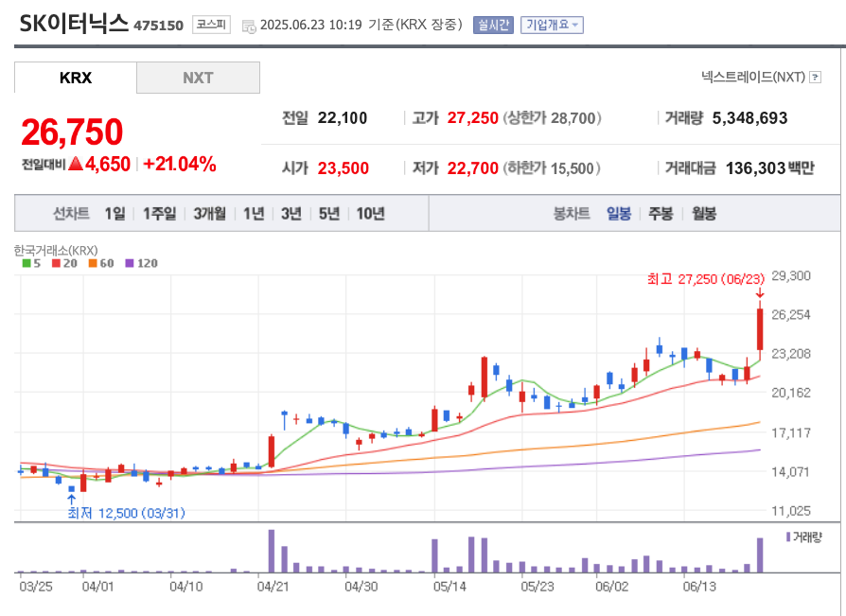Select the 3년 line chart period
This screenshot has height=616, width=846.
pyautogui.click(x=291, y=214)
